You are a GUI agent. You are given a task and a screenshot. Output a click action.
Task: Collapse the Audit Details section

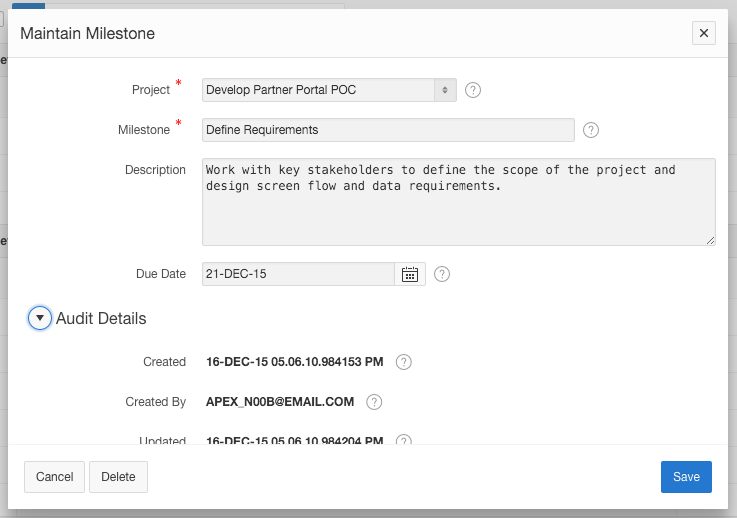39,318
